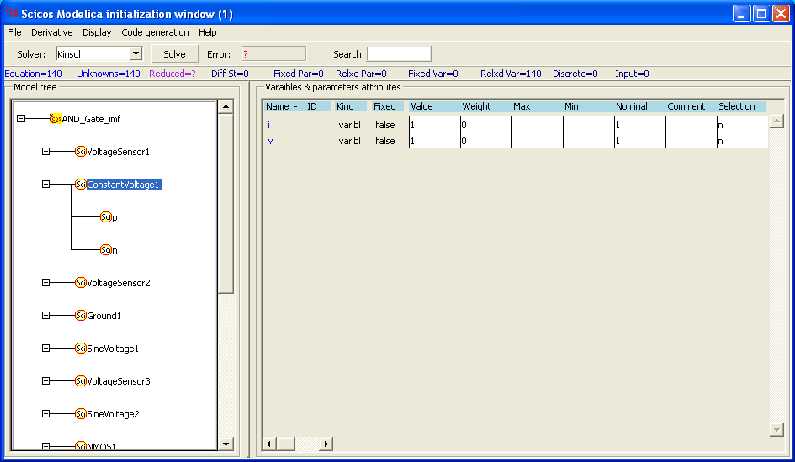Expand the VoltageSensor3 tree node

pyautogui.click(x=46, y=381)
